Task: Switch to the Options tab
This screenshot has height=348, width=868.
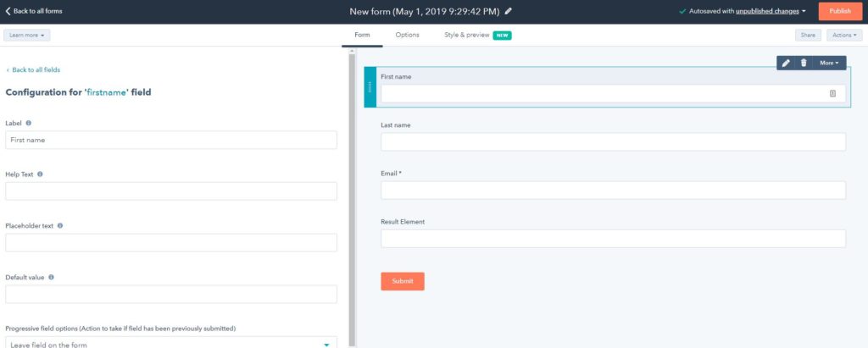Action: pyautogui.click(x=407, y=35)
